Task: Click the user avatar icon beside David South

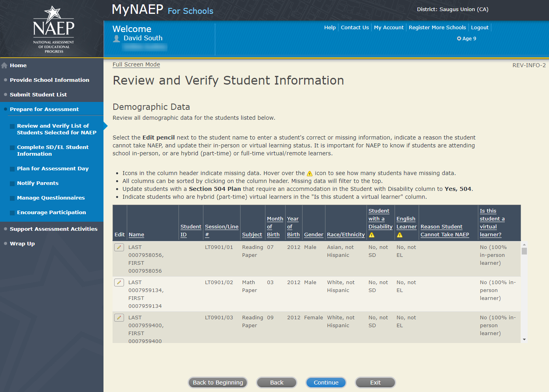Action: coord(117,39)
